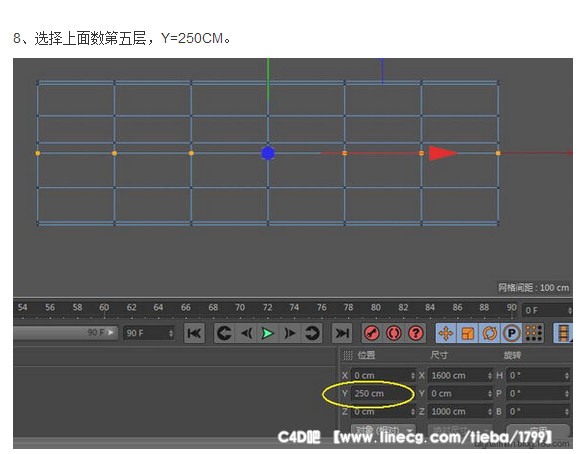Click the grid spacing 100 cm label
Image resolution: width=578 pixels, height=454 pixels.
(x=533, y=287)
